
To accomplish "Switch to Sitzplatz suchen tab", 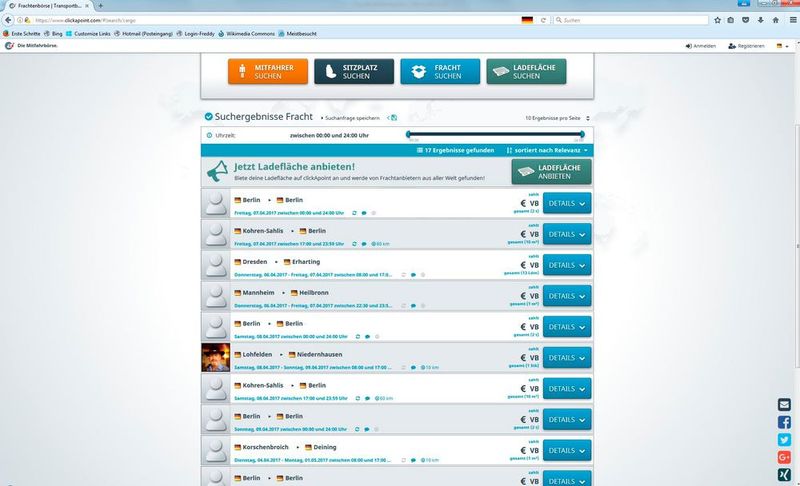I will pyautogui.click(x=354, y=71).
